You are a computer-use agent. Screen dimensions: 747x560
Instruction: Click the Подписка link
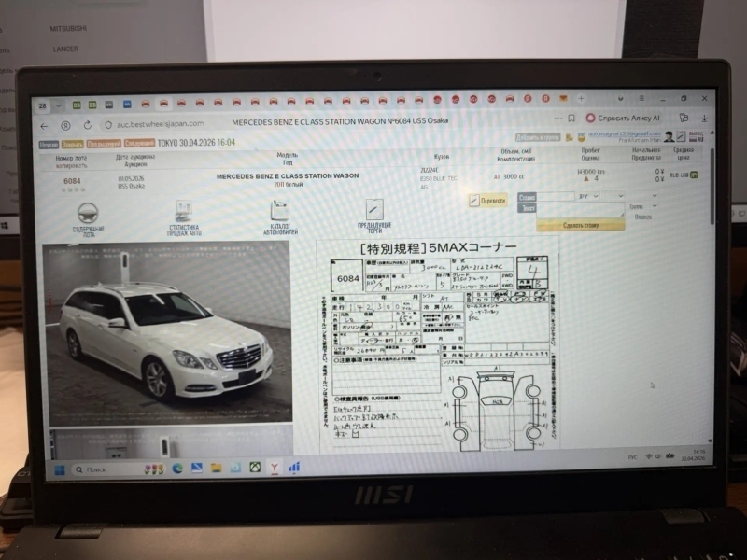click(x=642, y=217)
